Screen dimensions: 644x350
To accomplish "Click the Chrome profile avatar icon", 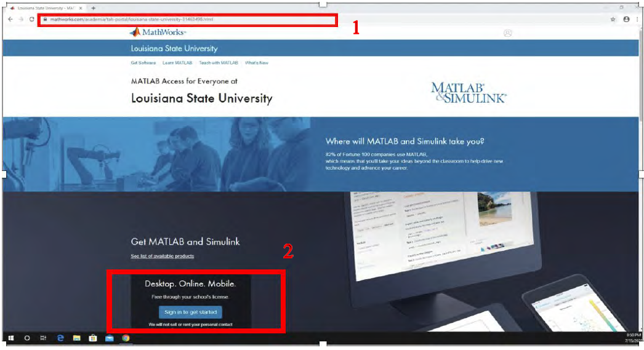I will [x=626, y=20].
